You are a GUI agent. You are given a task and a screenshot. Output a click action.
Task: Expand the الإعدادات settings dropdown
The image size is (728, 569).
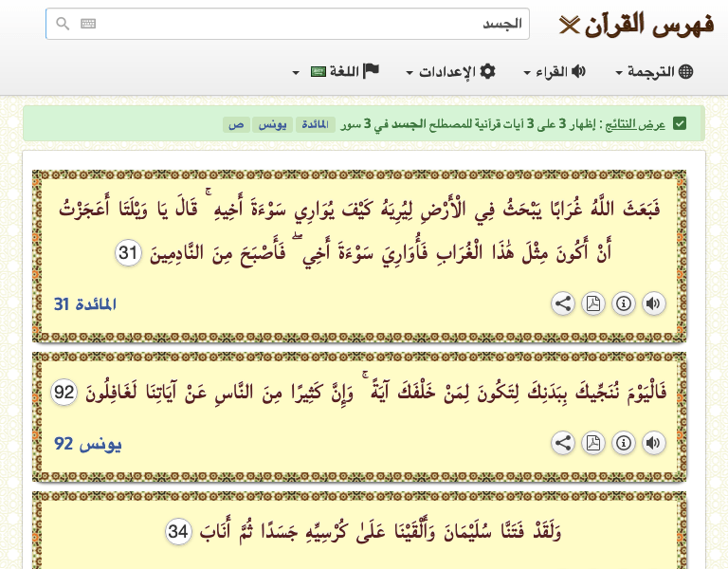point(450,72)
